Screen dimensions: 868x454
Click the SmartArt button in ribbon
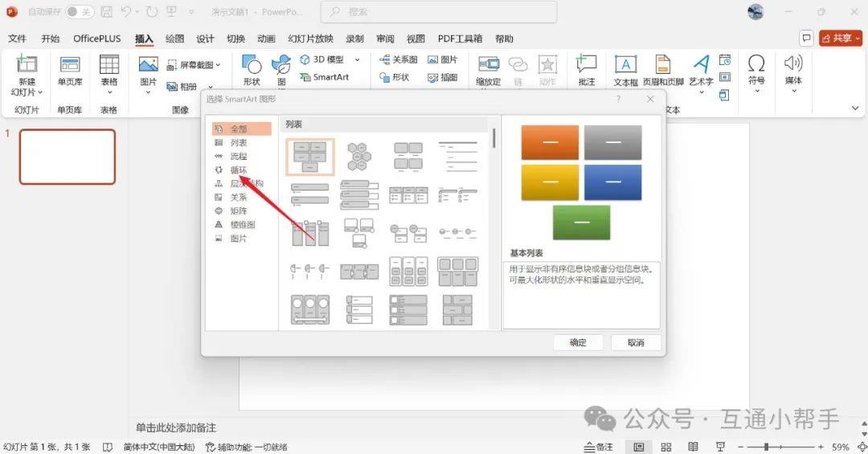[x=325, y=77]
